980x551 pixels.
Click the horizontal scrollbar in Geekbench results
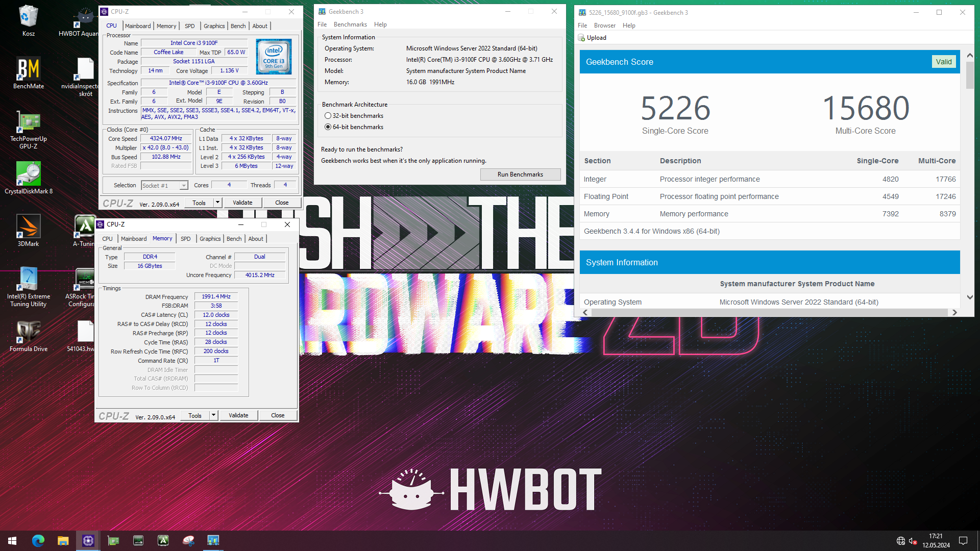(770, 312)
